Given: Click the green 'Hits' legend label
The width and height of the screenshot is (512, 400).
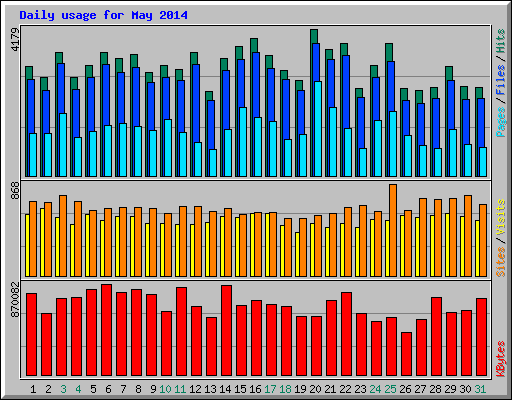Looking at the screenshot, I should [501, 41].
